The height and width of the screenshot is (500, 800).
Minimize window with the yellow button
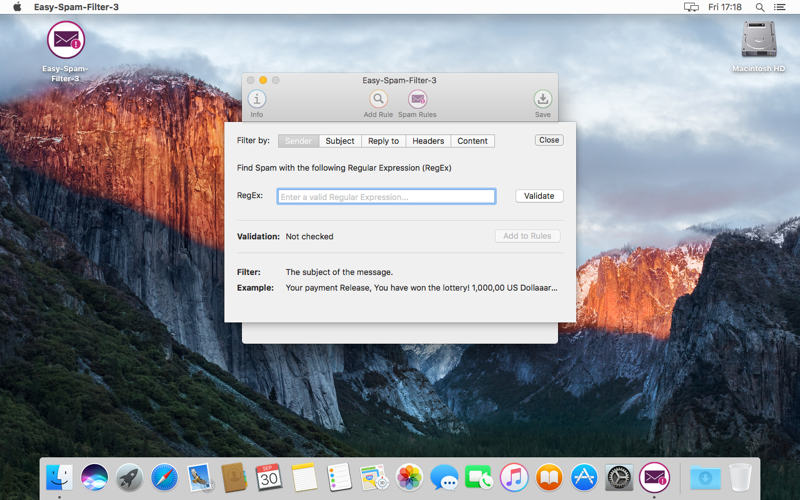point(263,80)
